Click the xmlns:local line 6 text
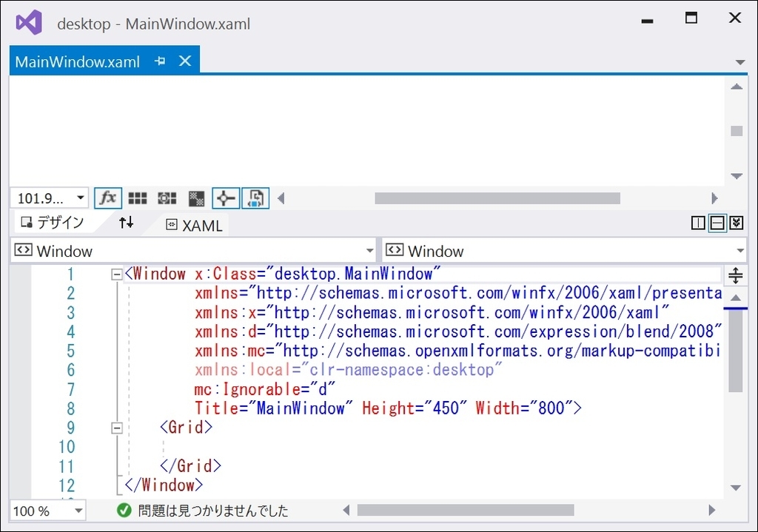Viewport: 758px width, 532px height. click(349, 370)
